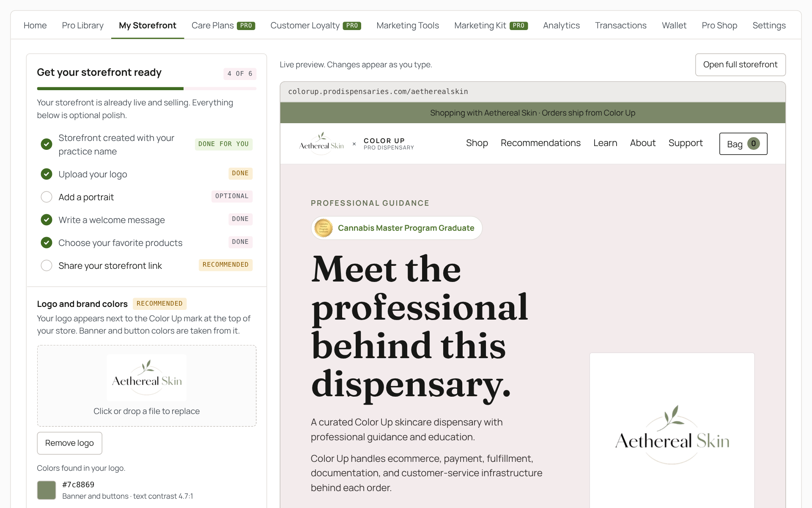Screen dimensions: 812x508
Task: Open the Home tab
Action: (35, 25)
